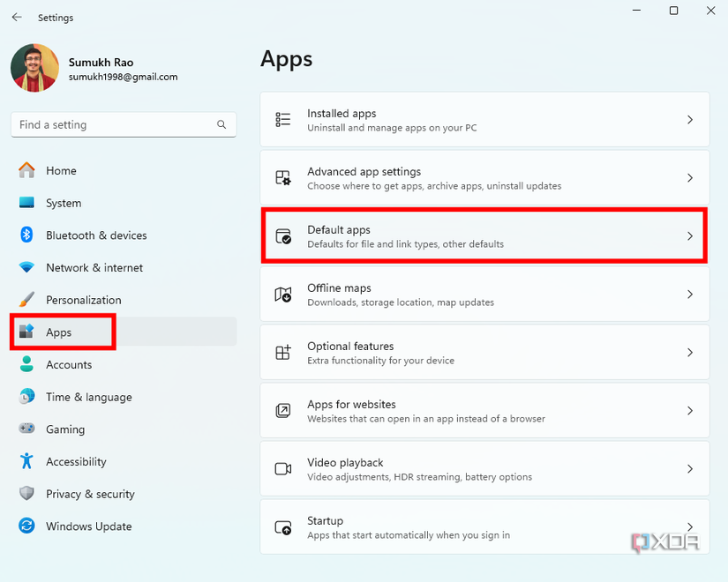Image resolution: width=728 pixels, height=582 pixels.
Task: Expand Optional features using right chevron
Action: [690, 353]
